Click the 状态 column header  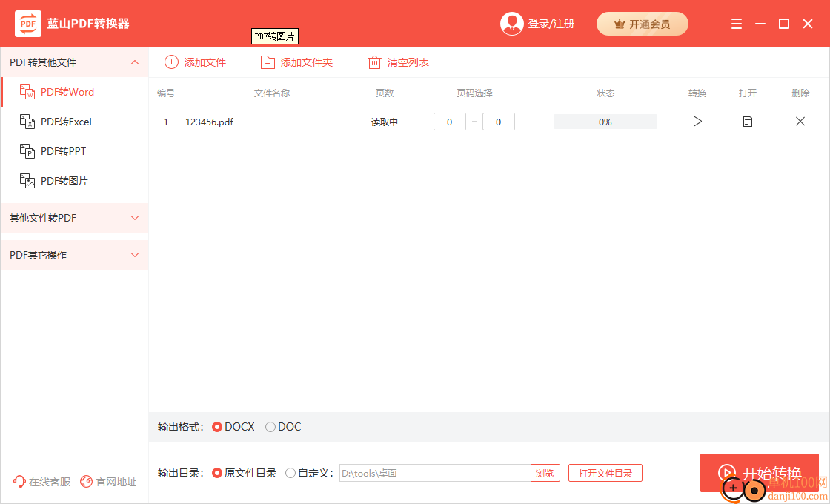tap(605, 93)
